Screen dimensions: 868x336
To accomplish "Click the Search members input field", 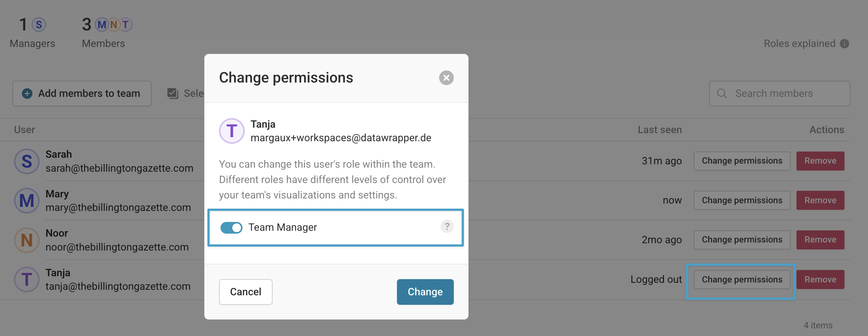I will coord(780,94).
